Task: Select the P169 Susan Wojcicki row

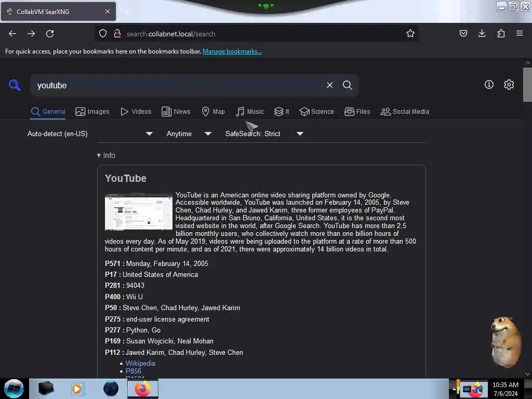Action: (x=159, y=341)
